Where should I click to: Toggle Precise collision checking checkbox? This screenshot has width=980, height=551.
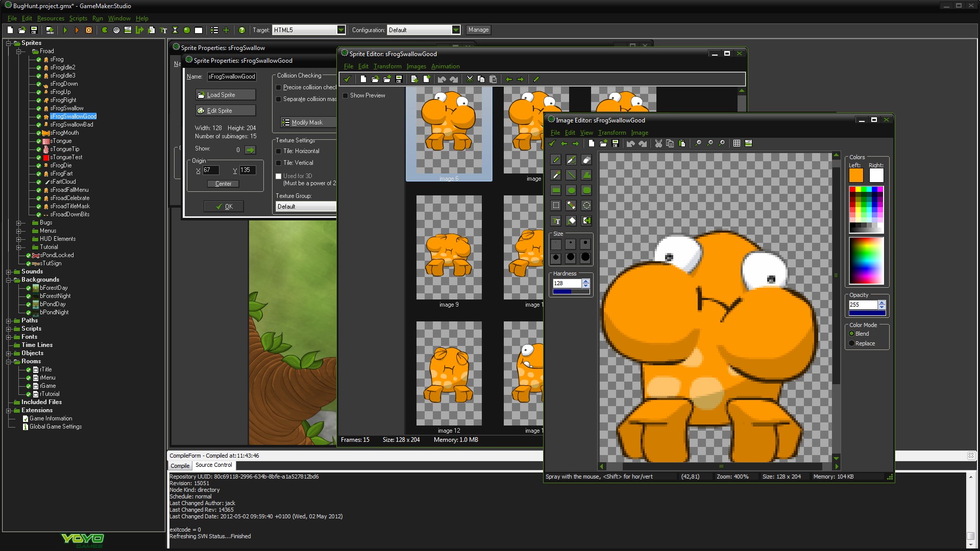click(x=279, y=86)
